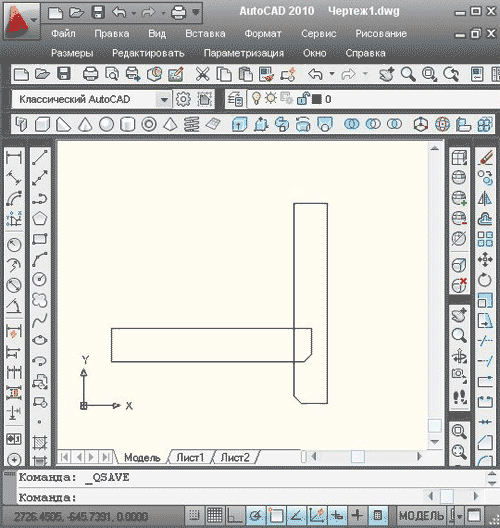Toggle Object Snap Tracking in status bar
The image size is (500, 528).
[x=296, y=515]
